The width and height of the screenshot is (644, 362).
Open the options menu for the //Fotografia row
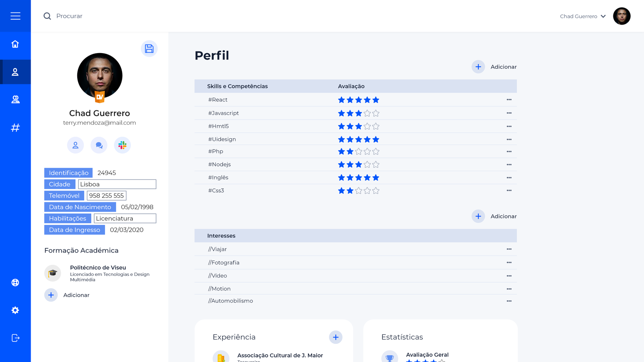[x=509, y=263]
